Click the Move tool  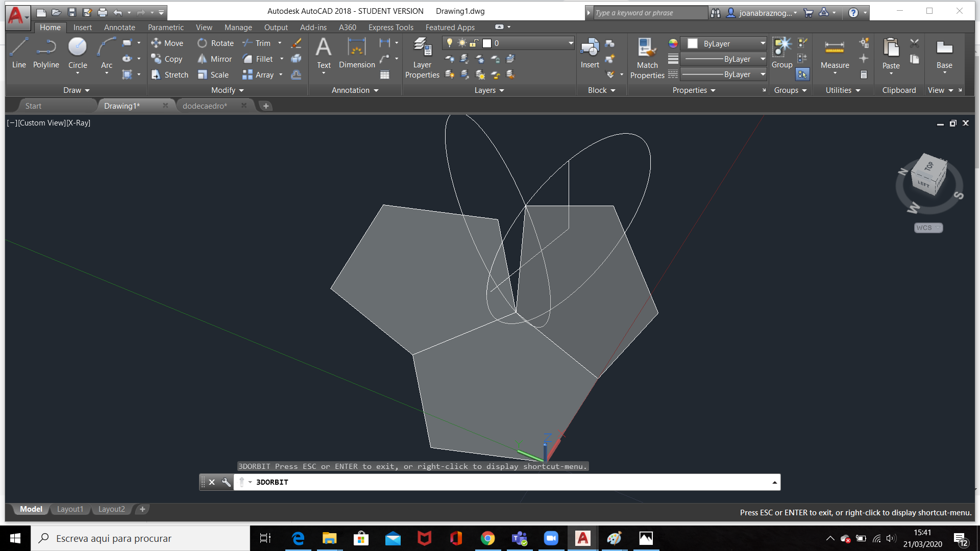(167, 43)
